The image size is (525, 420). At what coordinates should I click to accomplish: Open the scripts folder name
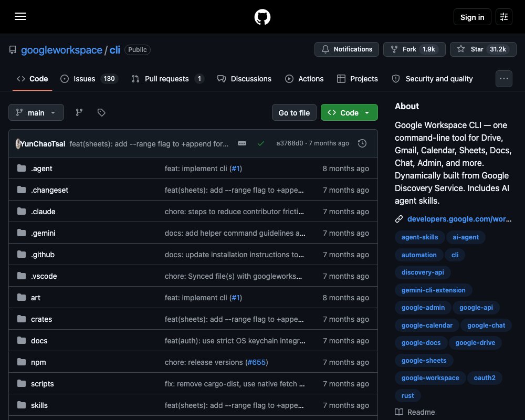[x=42, y=384]
